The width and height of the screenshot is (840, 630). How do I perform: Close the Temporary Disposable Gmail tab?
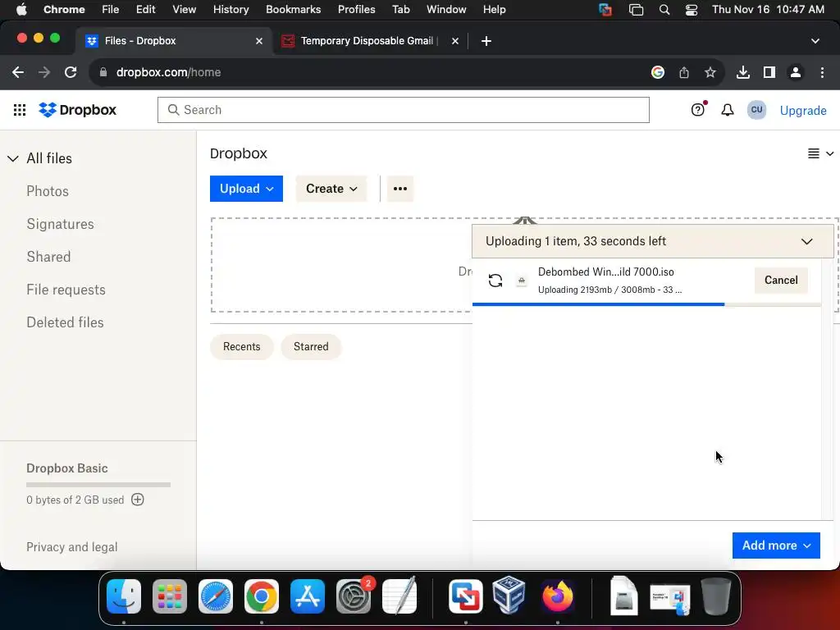coord(454,41)
